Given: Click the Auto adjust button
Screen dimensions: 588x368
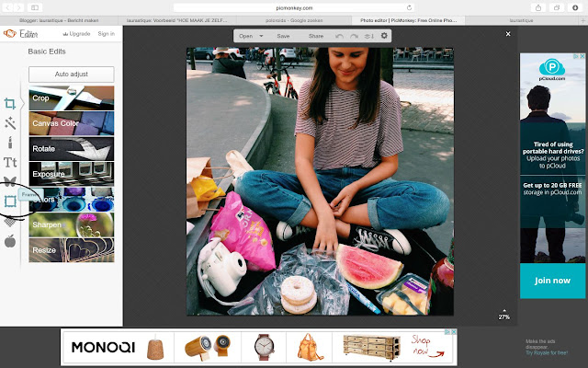Looking at the screenshot, I should tap(72, 75).
